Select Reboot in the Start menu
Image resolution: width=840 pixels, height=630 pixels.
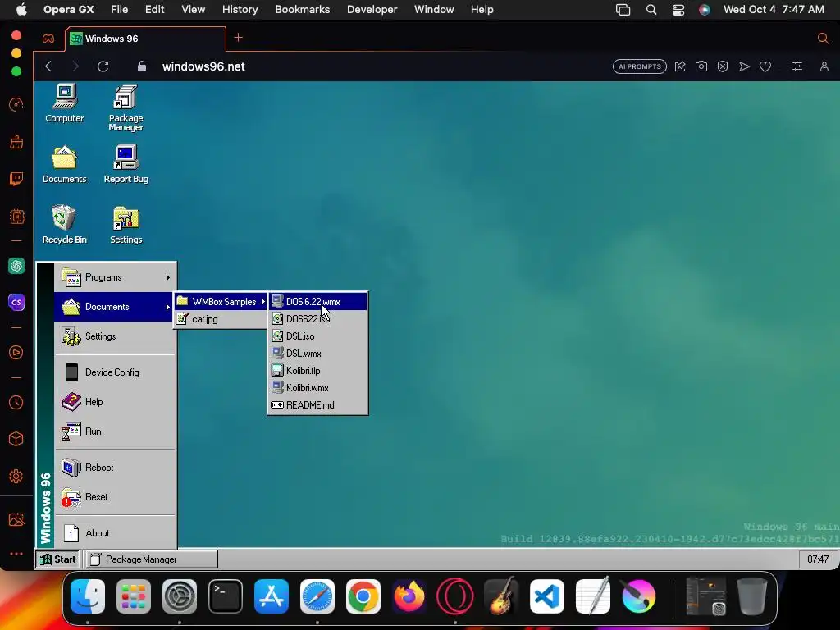coord(115,468)
